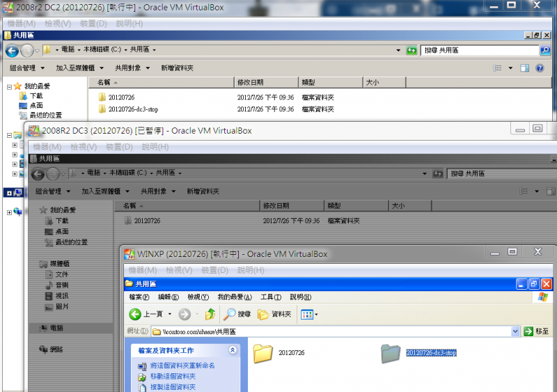Click 最近的位置 in DC2 favorites
The height and width of the screenshot is (392, 557).
coord(46,115)
